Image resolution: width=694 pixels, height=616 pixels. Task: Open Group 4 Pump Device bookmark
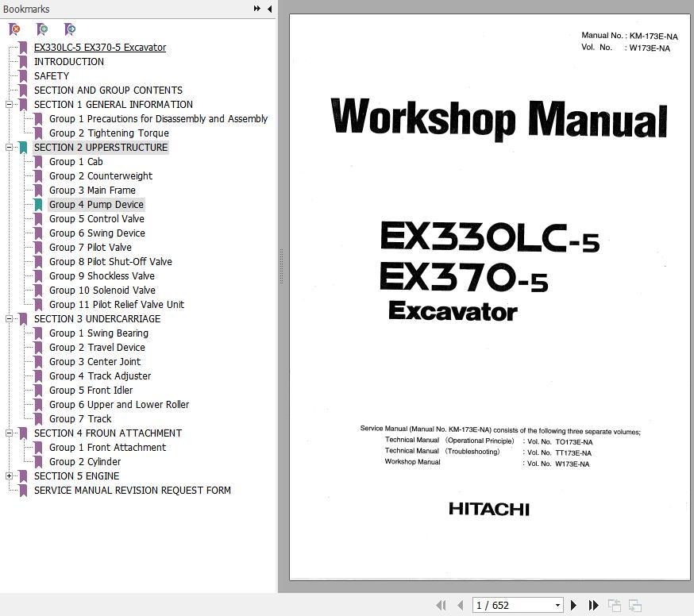pos(97,205)
